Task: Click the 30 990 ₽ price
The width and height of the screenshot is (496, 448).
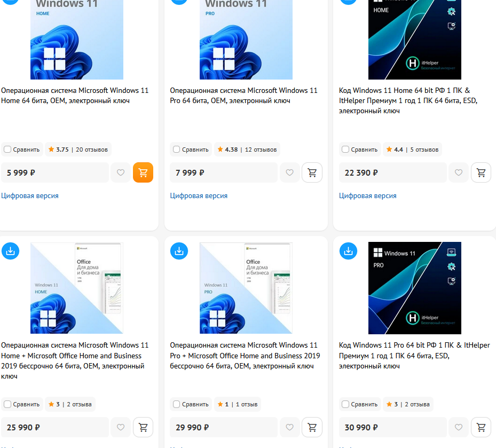Action: point(361,427)
